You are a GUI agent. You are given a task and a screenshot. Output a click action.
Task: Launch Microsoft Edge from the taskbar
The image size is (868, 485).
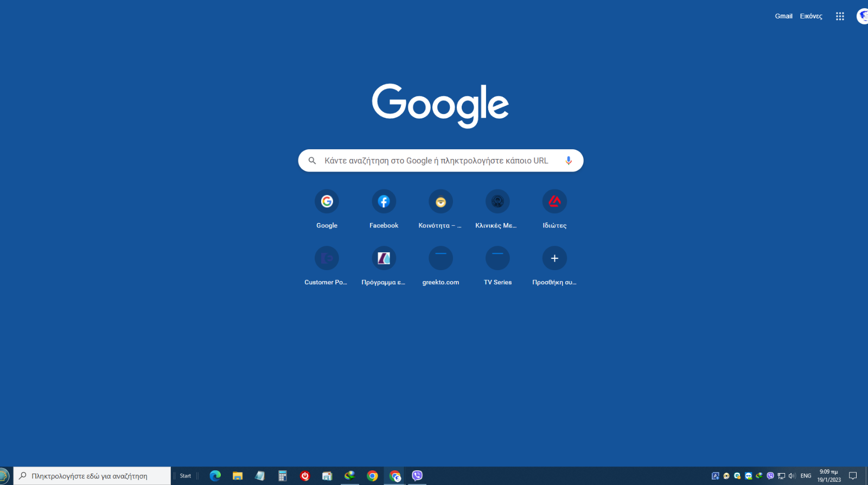pyautogui.click(x=215, y=476)
